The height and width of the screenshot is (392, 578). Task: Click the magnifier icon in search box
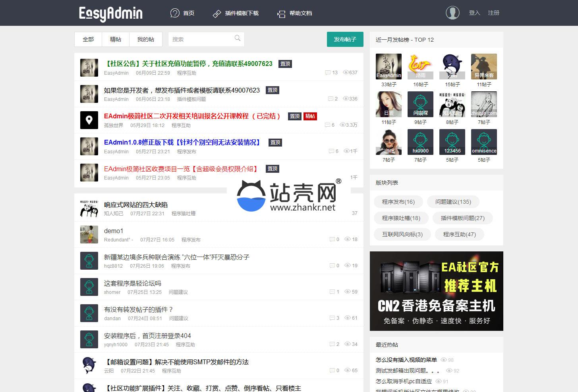click(238, 39)
